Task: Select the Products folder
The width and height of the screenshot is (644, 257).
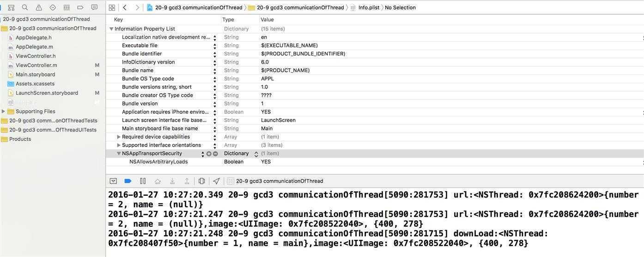Action: point(20,139)
